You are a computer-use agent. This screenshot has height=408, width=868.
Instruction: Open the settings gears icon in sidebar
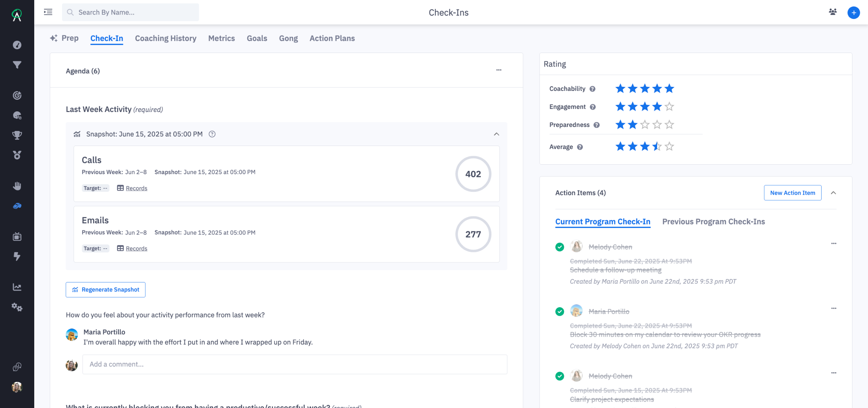(x=17, y=307)
